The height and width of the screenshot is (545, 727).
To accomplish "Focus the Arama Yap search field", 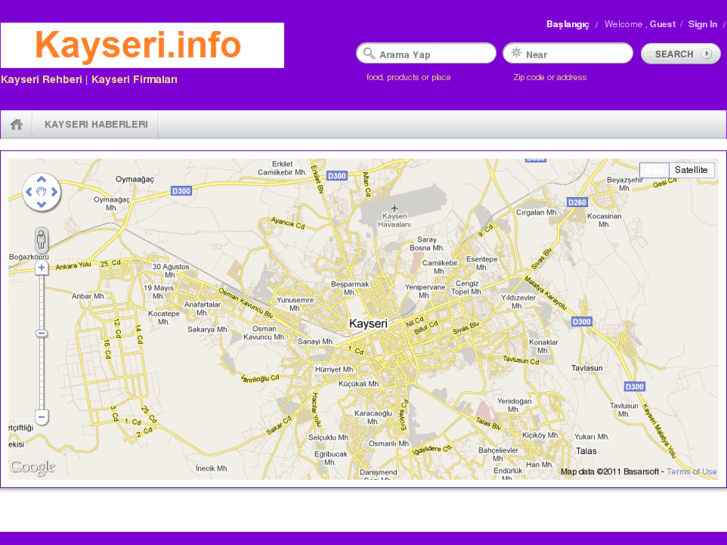I will click(x=426, y=53).
